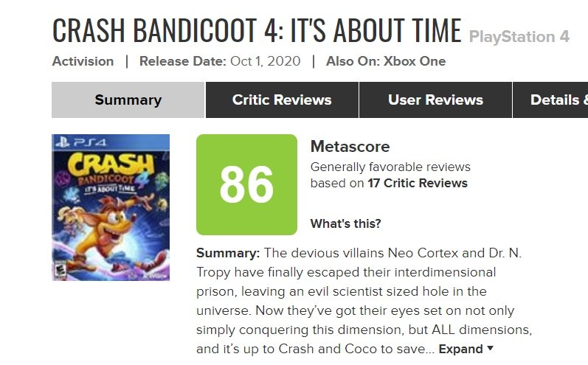
Task: Expand the full game summary text
Action: point(461,349)
